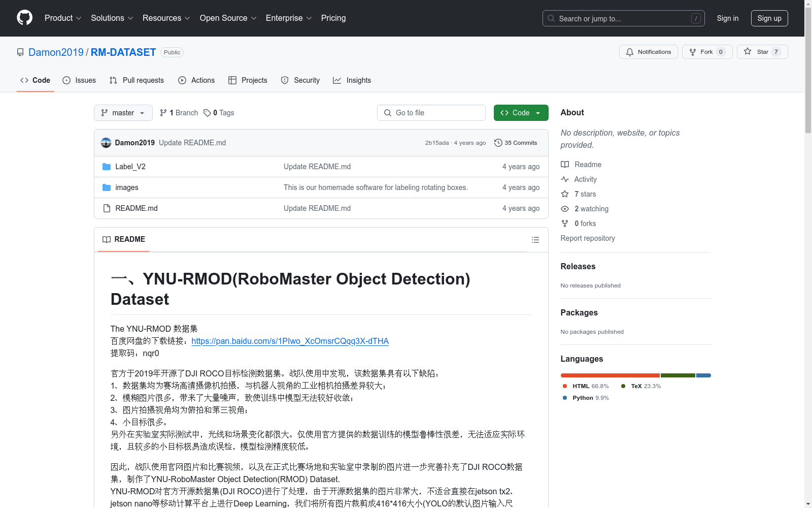This screenshot has width=812, height=508.
Task: Open the Damon2019 owner link
Action: pyautogui.click(x=56, y=52)
